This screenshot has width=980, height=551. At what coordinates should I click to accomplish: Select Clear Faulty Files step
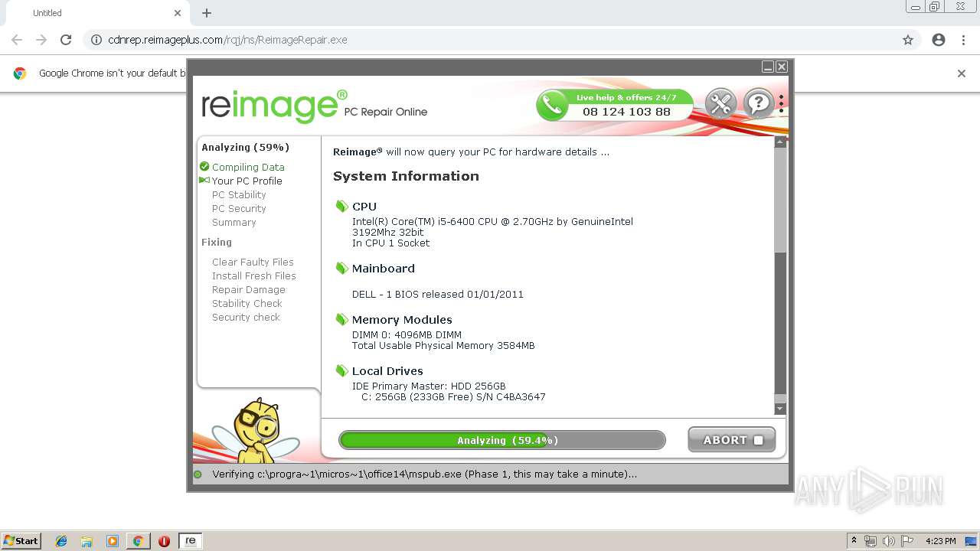[253, 262]
